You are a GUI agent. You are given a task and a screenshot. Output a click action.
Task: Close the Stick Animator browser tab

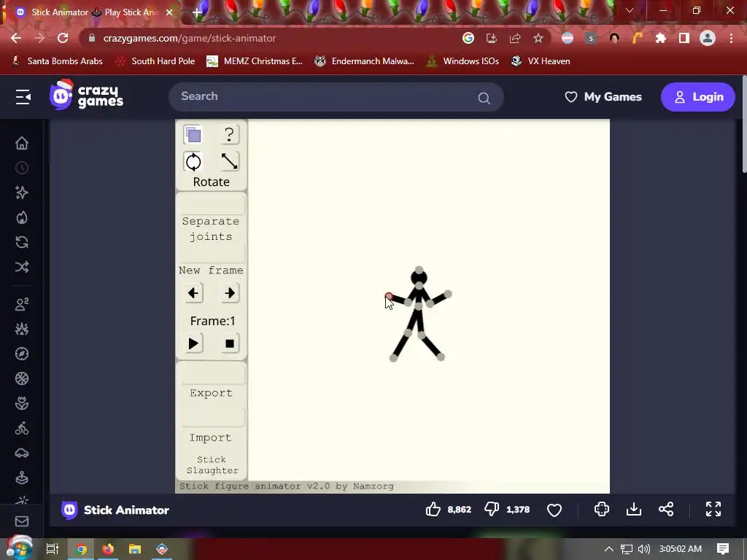(x=169, y=12)
